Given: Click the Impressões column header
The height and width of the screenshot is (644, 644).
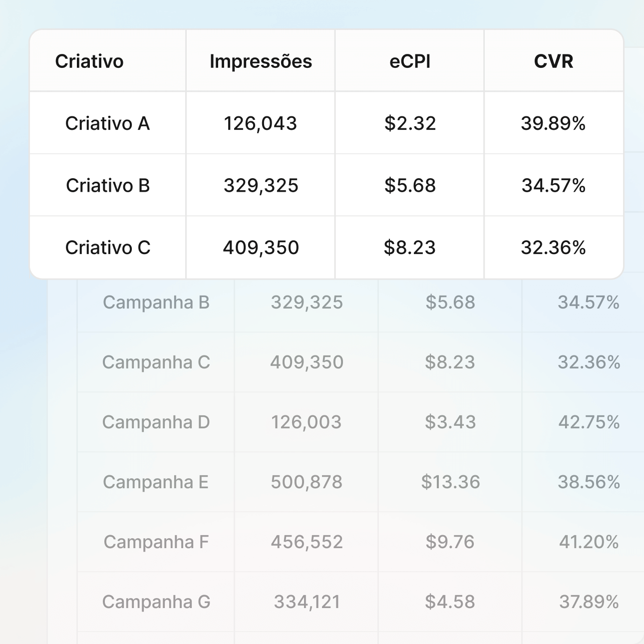Looking at the screenshot, I should pyautogui.click(x=261, y=61).
